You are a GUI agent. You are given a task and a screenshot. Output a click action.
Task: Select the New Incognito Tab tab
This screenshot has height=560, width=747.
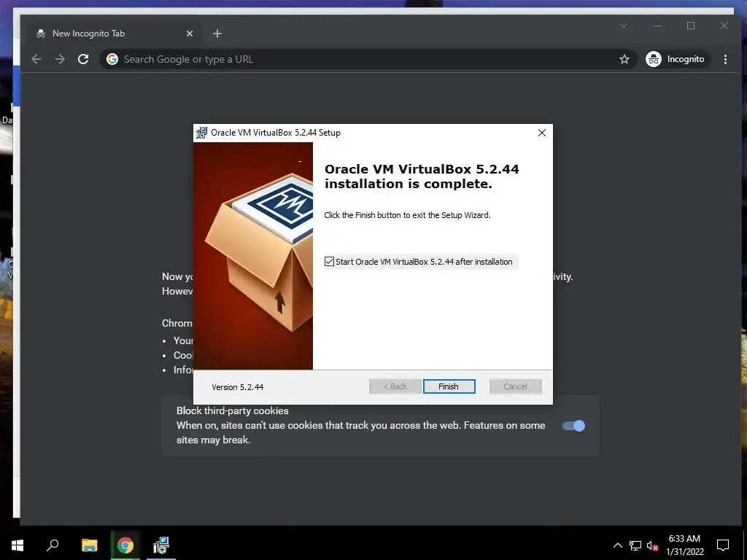115,34
